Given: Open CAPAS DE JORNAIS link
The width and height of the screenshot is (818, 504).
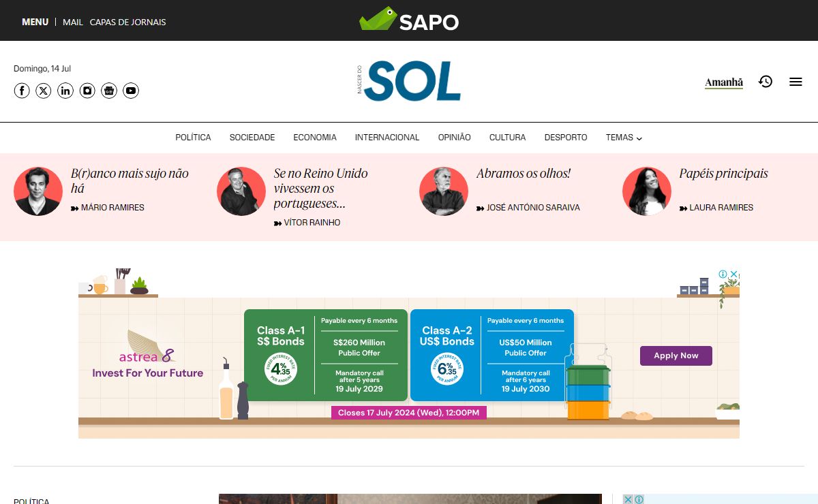Looking at the screenshot, I should (x=128, y=22).
